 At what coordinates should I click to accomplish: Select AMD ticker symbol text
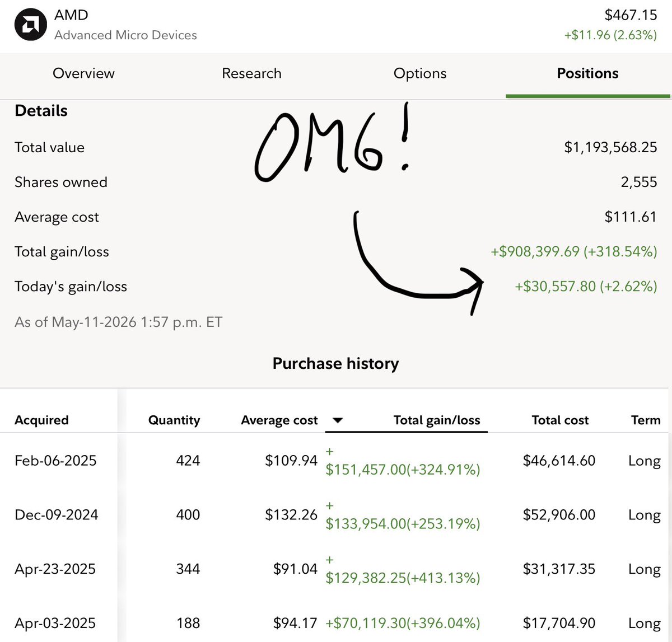click(x=71, y=15)
